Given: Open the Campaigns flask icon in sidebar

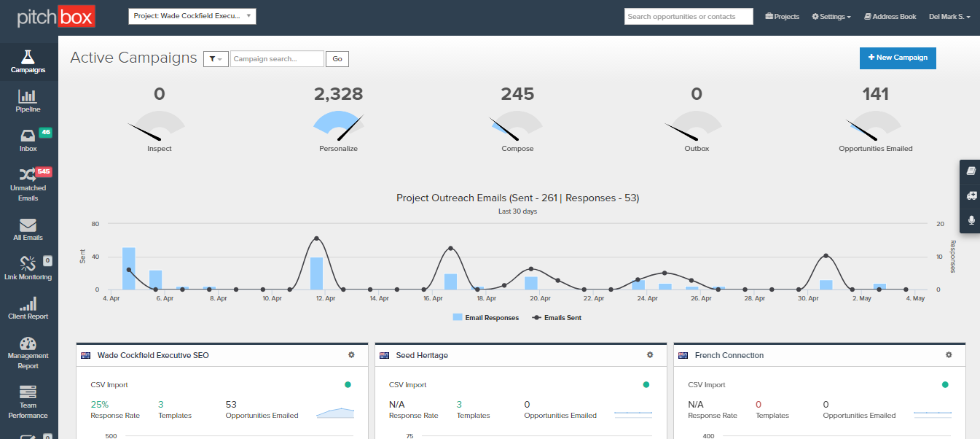Looking at the screenshot, I should (28, 57).
